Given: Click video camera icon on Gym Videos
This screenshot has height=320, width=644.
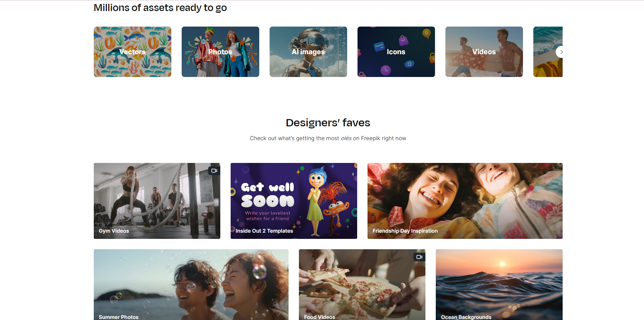Looking at the screenshot, I should (214, 171).
